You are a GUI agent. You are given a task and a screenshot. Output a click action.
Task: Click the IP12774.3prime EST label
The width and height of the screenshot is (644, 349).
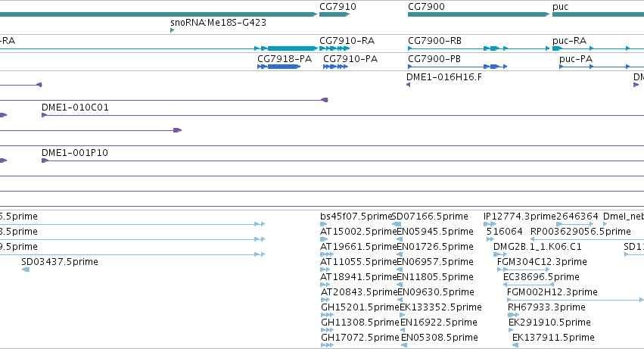click(520, 217)
